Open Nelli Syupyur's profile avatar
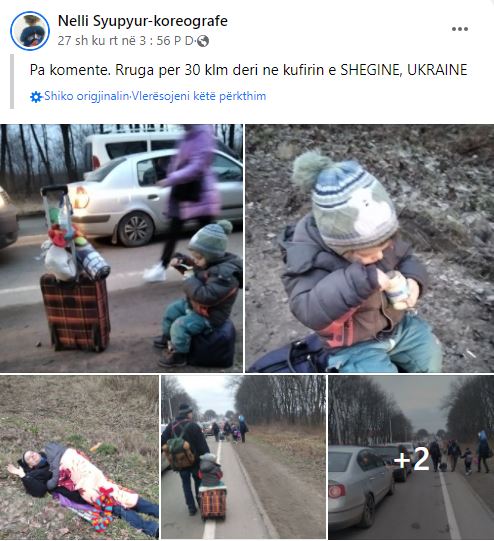Image resolution: width=494 pixels, height=541 pixels. 30,31
